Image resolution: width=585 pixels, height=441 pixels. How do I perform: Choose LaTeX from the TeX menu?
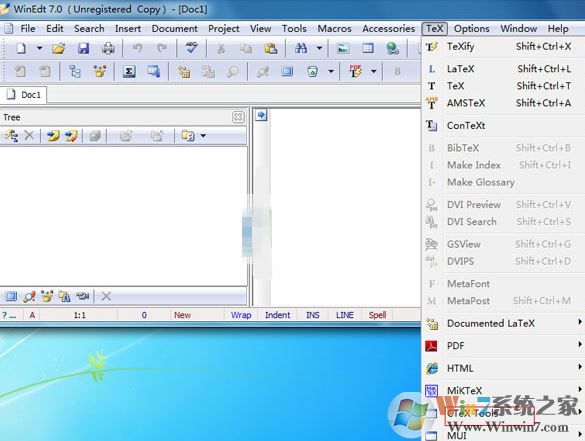point(504,69)
